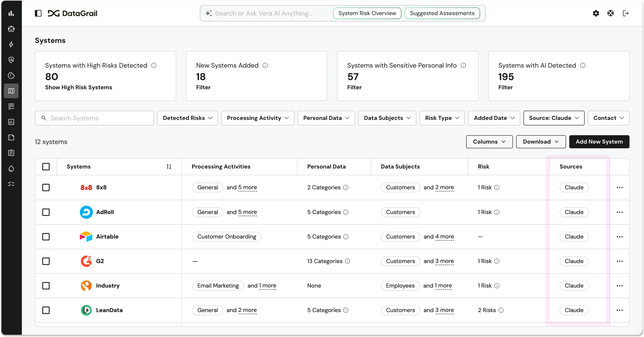Expand the Added Date filter dropdown
Image resolution: width=644 pixels, height=337 pixels.
click(x=494, y=118)
